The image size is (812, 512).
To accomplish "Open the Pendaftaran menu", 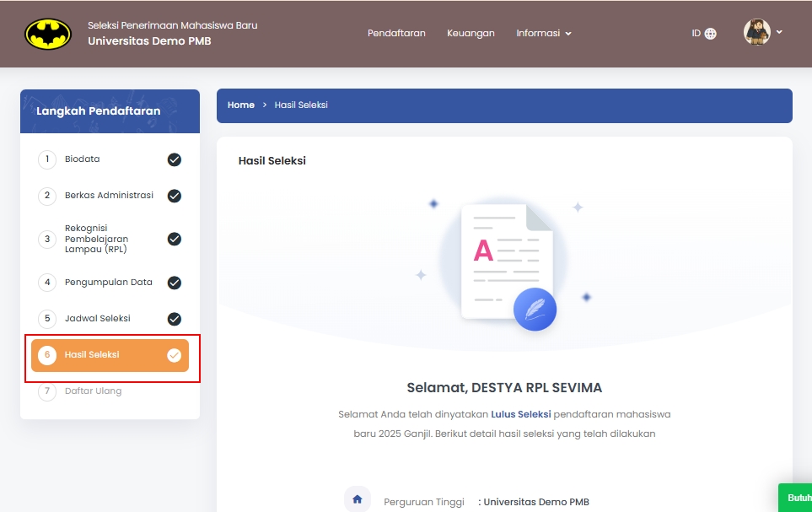I will (x=396, y=34).
